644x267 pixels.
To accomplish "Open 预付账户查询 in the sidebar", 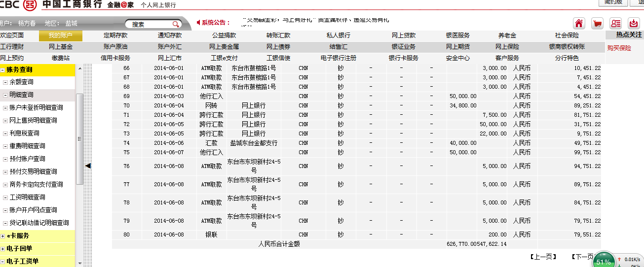I will [27, 159].
